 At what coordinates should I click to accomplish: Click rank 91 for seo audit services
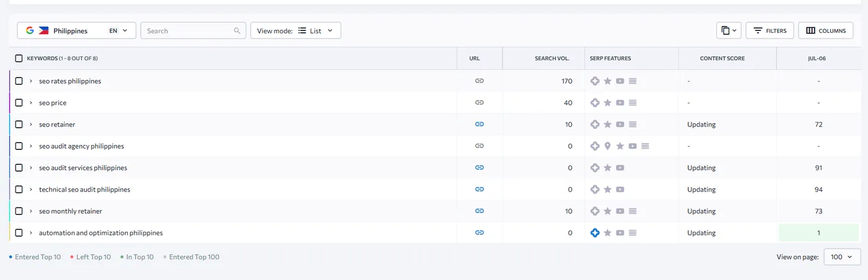tap(818, 168)
